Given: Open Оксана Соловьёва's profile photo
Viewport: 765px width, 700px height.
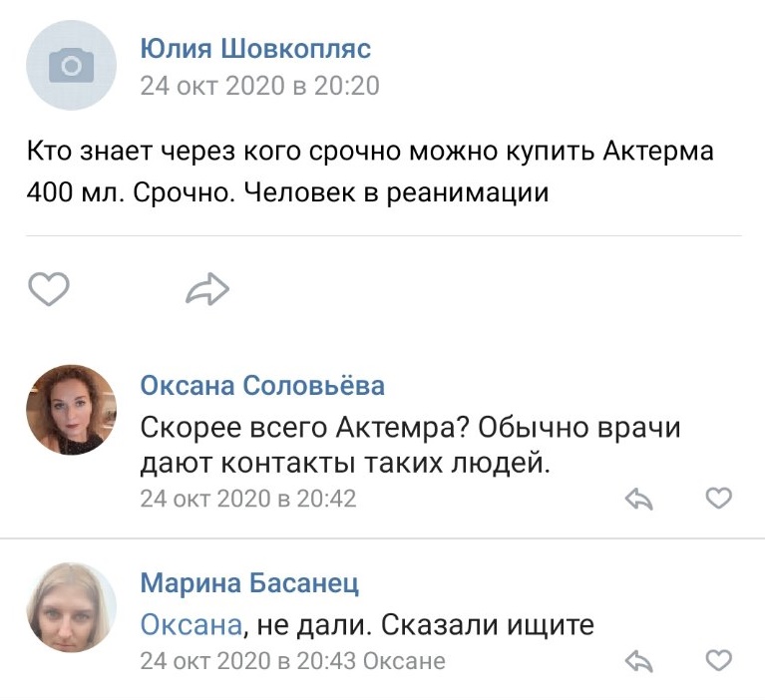Looking at the screenshot, I should 71,410.
